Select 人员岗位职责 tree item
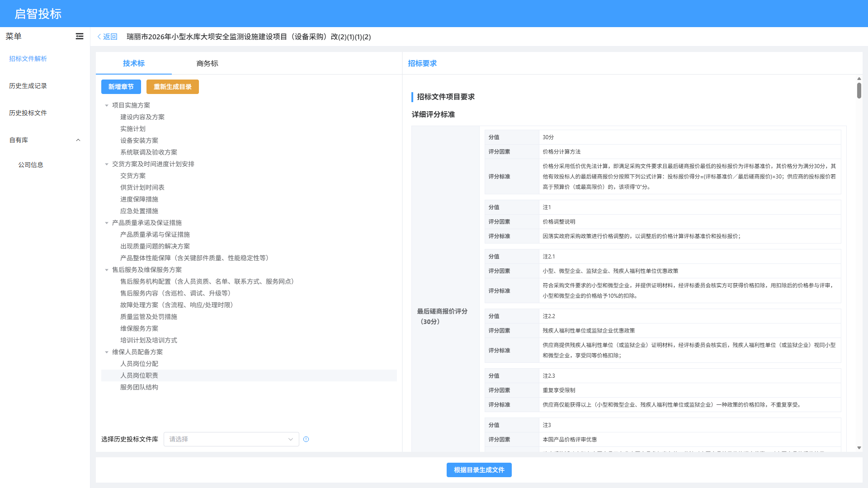This screenshot has height=488, width=868. pyautogui.click(x=139, y=375)
